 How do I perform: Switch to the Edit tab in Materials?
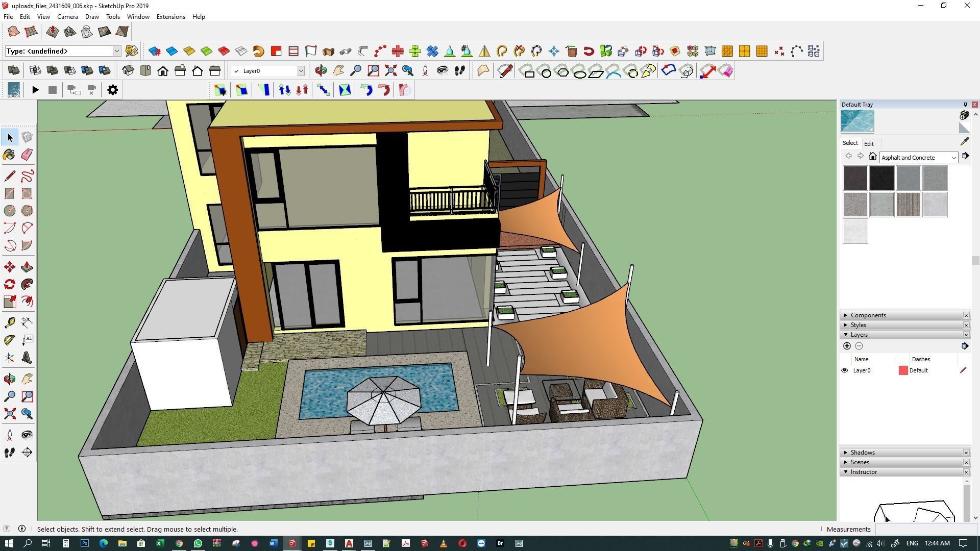click(x=869, y=144)
